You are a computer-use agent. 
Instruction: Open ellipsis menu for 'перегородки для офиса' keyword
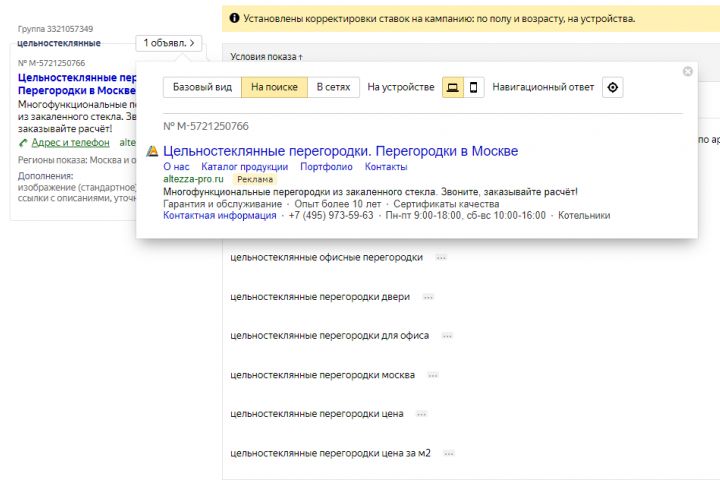click(447, 336)
